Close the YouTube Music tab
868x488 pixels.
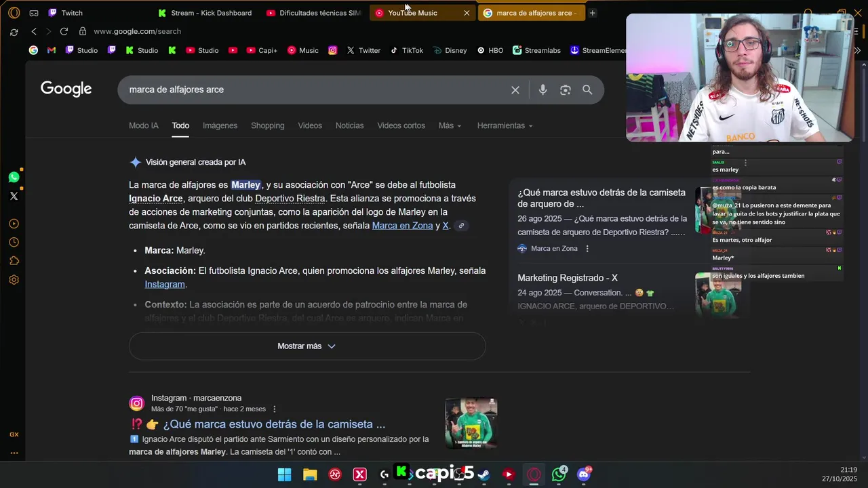pyautogui.click(x=467, y=13)
